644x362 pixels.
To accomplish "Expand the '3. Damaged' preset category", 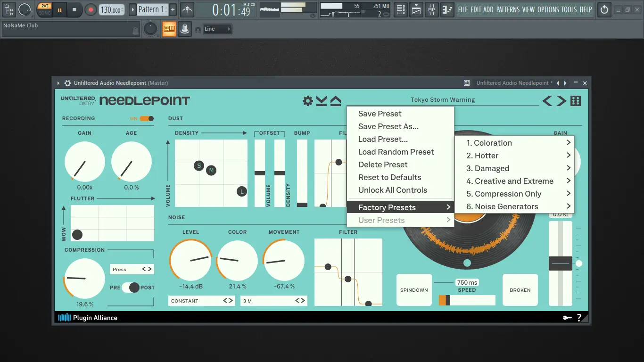I will [x=515, y=168].
